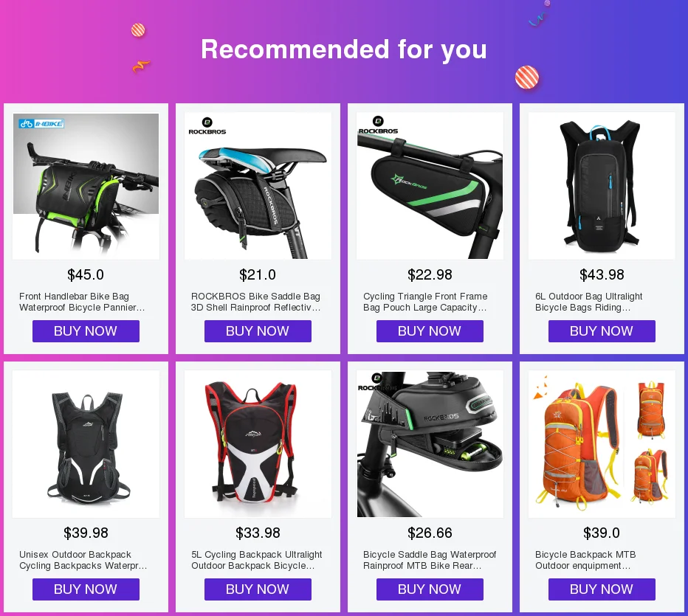This screenshot has height=616, width=688.
Task: Open the Cycling Triangle Front Frame Bag title
Action: (425, 302)
